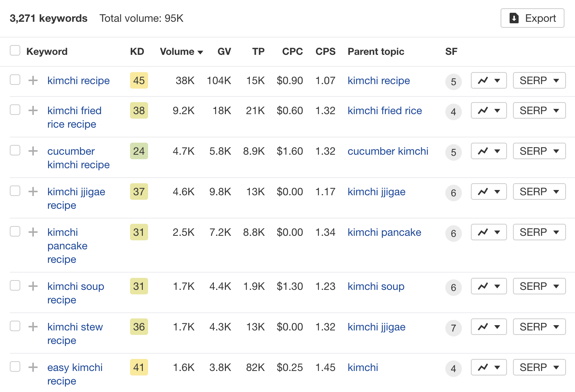Click the Export download icon
575x392 pixels.
513,18
